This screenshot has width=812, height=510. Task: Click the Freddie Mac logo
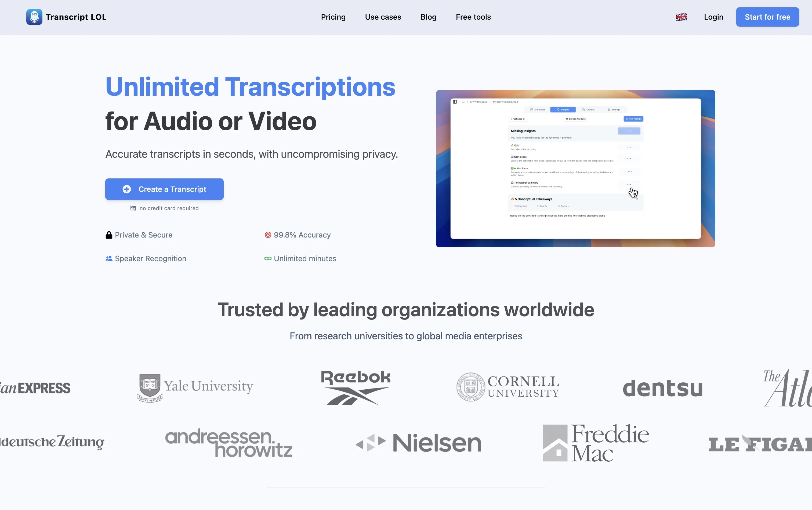pyautogui.click(x=595, y=443)
